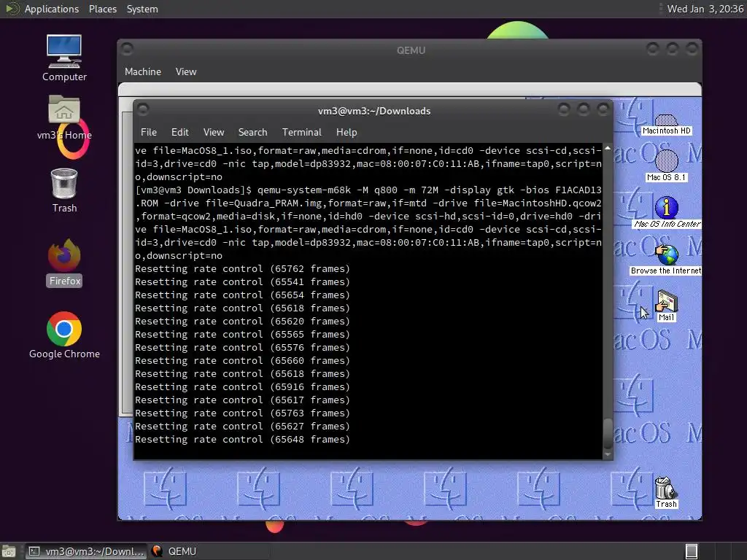Open the Terminal menu
The height and width of the screenshot is (560, 747).
[301, 133]
